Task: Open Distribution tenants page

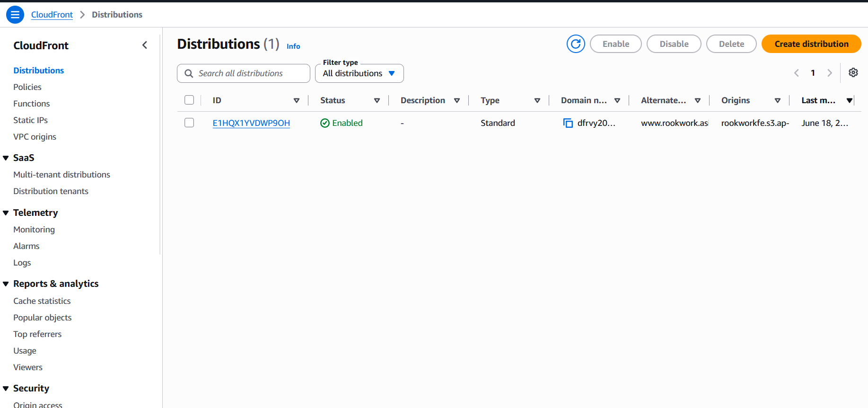Action: [x=51, y=191]
